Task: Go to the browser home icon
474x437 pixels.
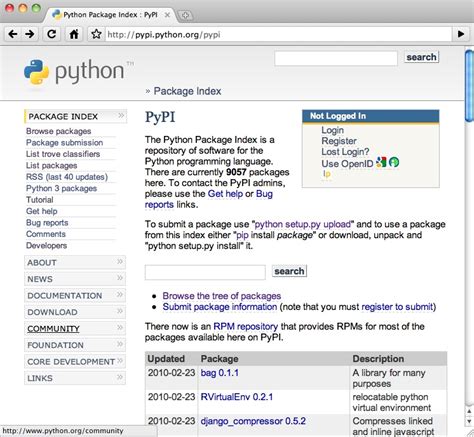Action: 74,34
